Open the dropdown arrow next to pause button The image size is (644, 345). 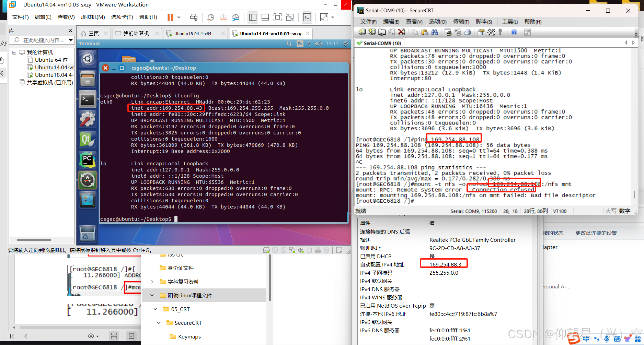tap(179, 17)
